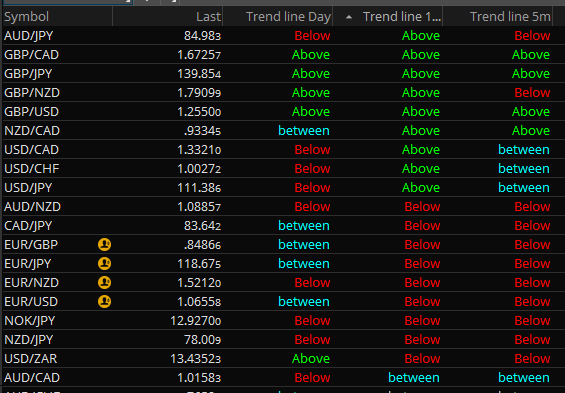Image resolution: width=565 pixels, height=393 pixels.
Task: Click the last price .93345
Action: coord(203,131)
